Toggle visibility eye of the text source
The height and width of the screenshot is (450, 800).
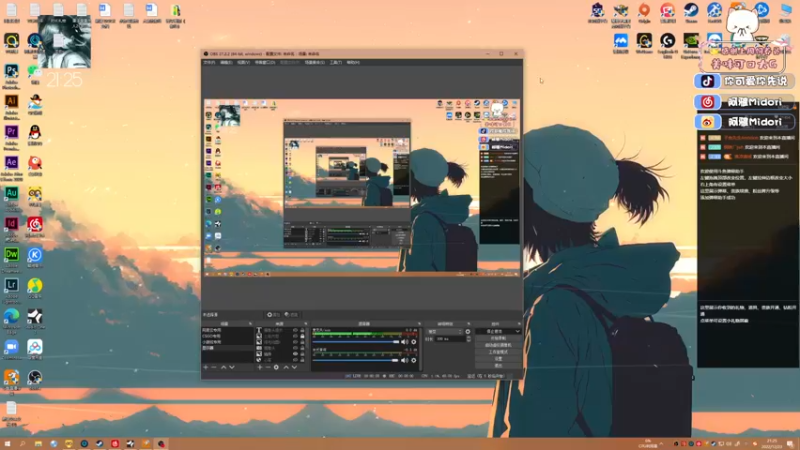295,330
